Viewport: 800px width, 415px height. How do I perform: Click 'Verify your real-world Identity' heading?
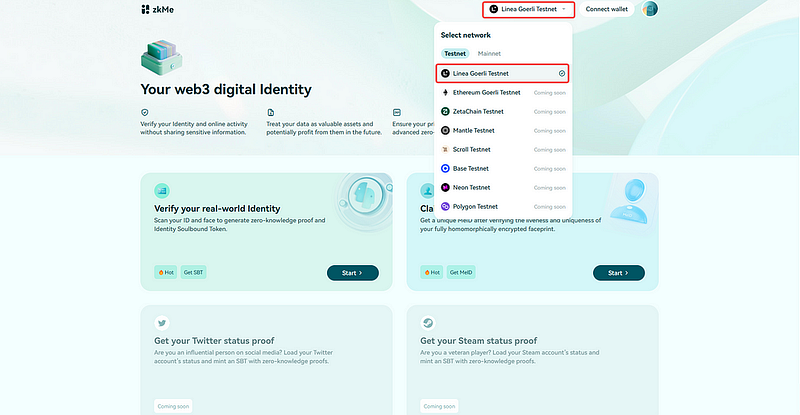(217, 208)
